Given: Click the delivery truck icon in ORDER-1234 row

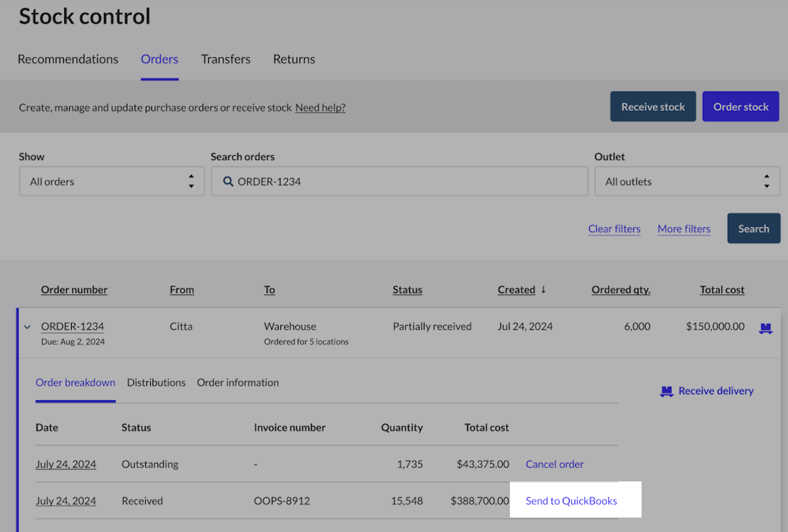Looking at the screenshot, I should 765,328.
